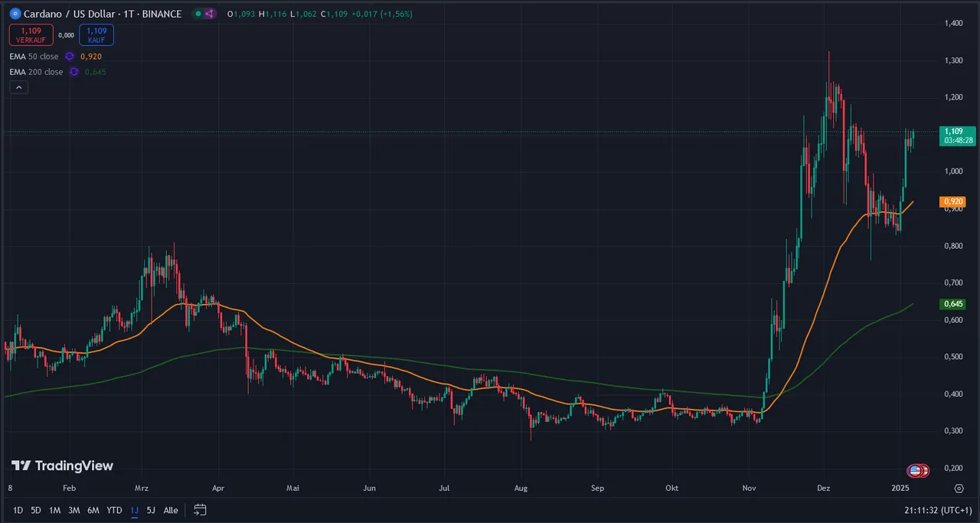Click the H1,116 high price value
980x523 pixels.
(273, 14)
